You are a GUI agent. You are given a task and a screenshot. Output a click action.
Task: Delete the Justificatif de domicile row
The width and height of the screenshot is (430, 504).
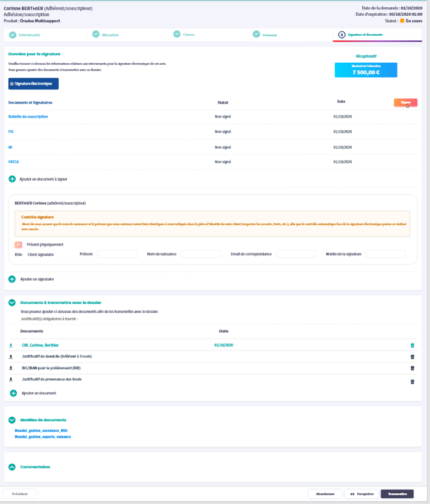tap(413, 356)
